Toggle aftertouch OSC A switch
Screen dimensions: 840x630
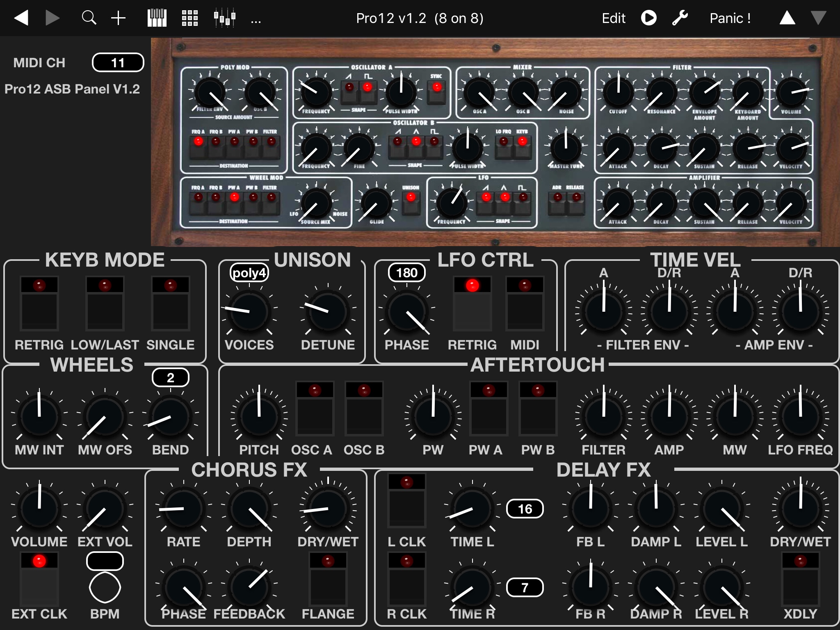[x=315, y=409]
